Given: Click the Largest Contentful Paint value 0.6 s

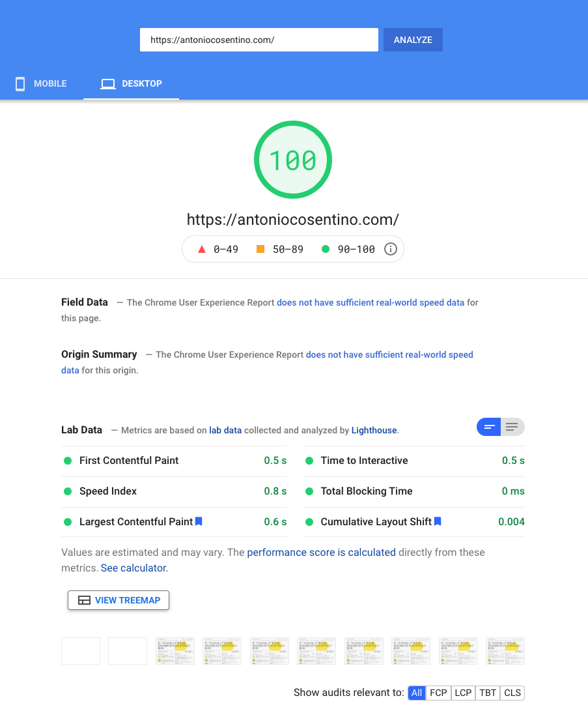Looking at the screenshot, I should 275,521.
